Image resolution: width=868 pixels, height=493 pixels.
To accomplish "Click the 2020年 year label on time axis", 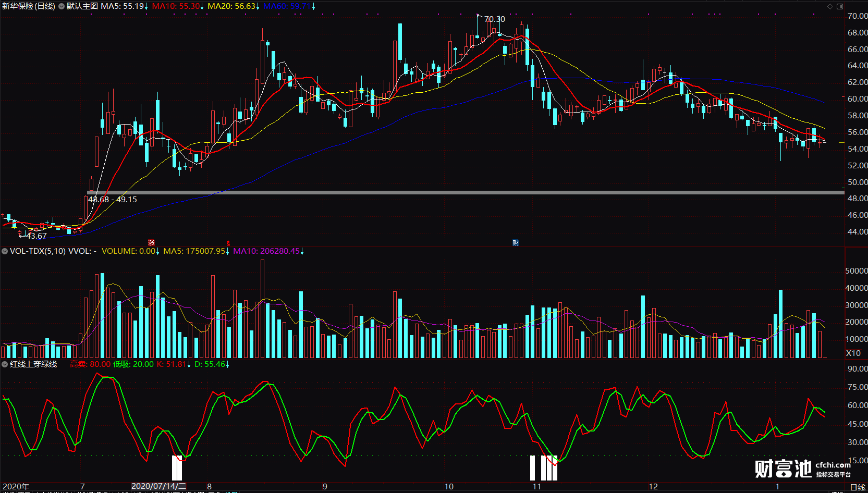I will point(16,487).
